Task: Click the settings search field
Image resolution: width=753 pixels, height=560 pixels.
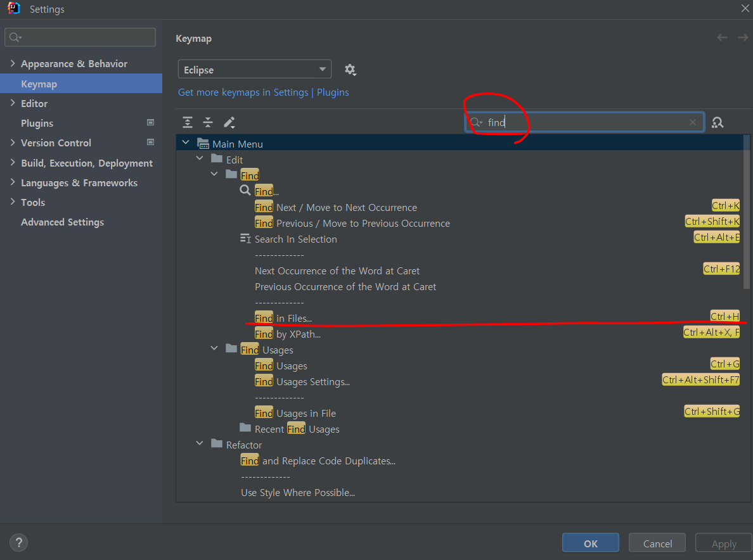Action: click(80, 37)
